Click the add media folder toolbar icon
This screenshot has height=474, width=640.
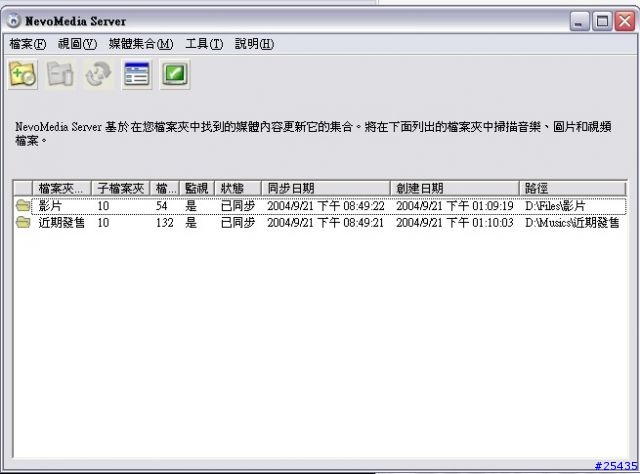coord(23,74)
